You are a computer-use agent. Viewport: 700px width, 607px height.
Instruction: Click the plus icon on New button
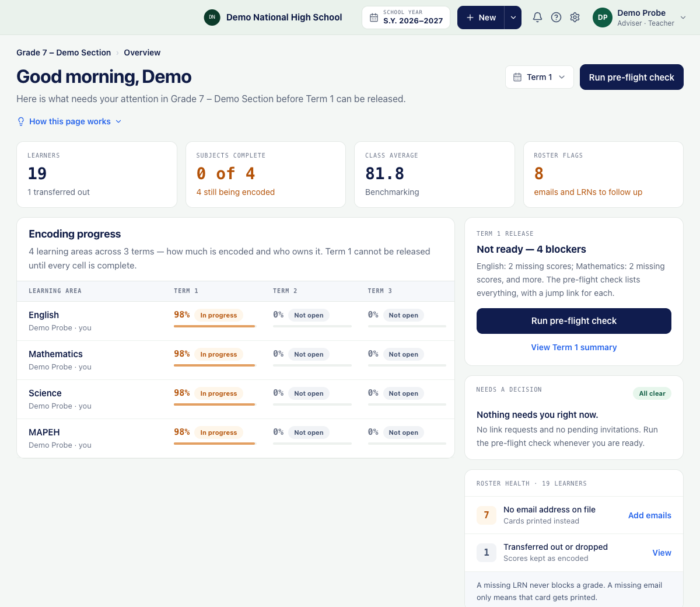(x=470, y=18)
